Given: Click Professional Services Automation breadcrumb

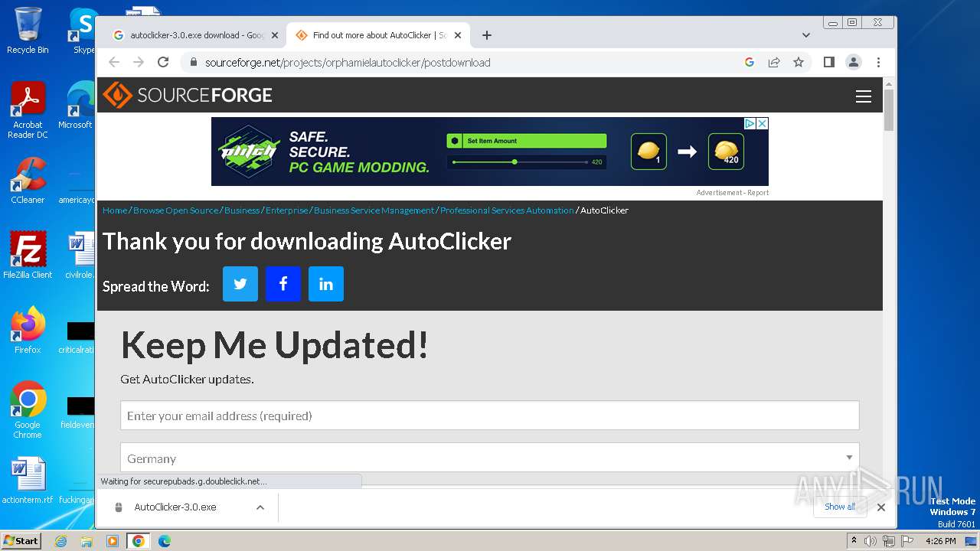Looking at the screenshot, I should tap(507, 210).
